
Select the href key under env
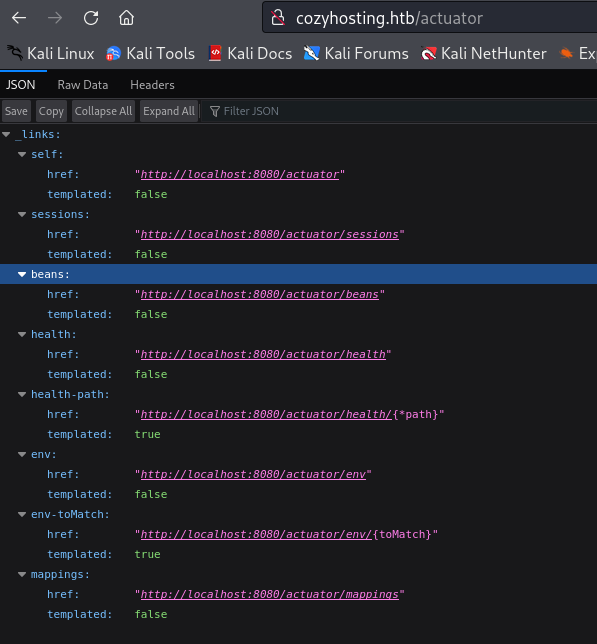[63, 474]
